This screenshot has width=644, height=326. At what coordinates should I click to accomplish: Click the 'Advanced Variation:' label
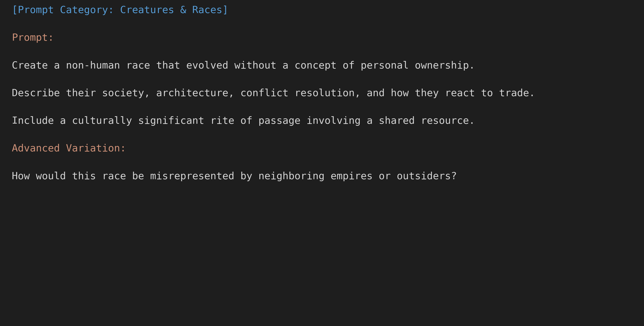click(x=69, y=148)
